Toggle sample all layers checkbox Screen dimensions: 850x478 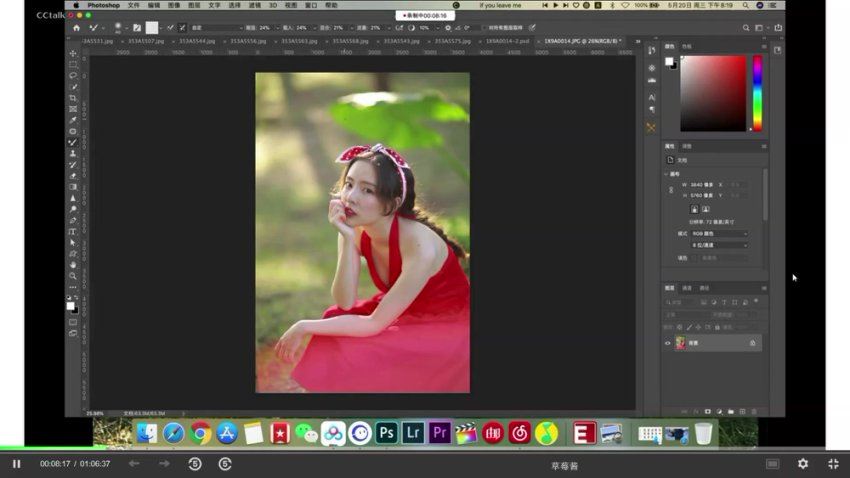coord(485,28)
